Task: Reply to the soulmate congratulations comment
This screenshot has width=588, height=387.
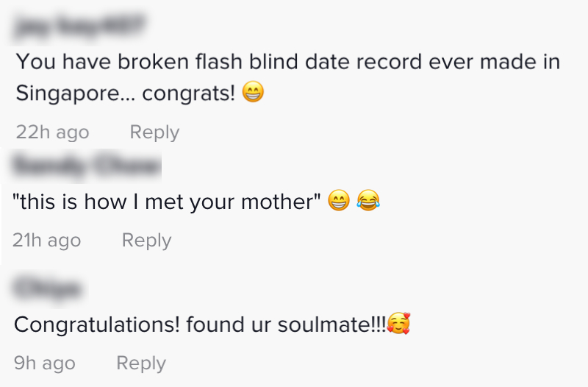Action: (x=141, y=363)
